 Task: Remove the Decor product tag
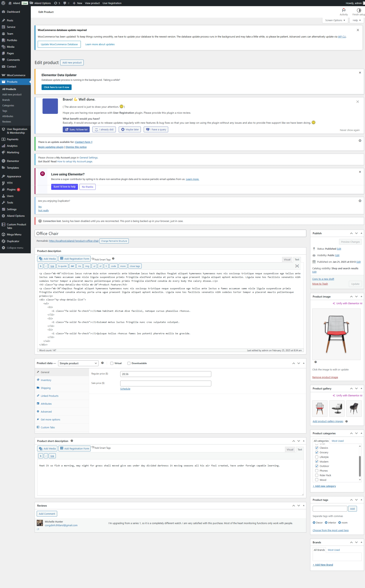tap(314, 523)
